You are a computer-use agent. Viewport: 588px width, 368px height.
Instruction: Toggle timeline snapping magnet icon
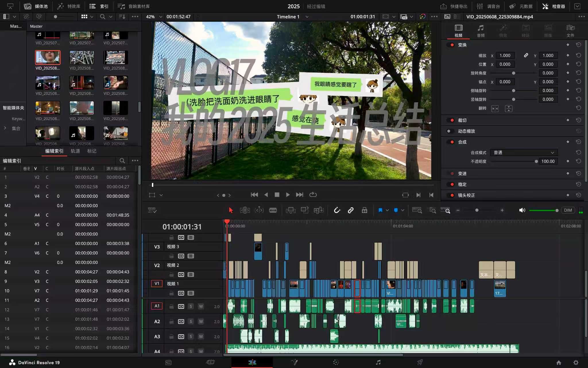point(337,210)
